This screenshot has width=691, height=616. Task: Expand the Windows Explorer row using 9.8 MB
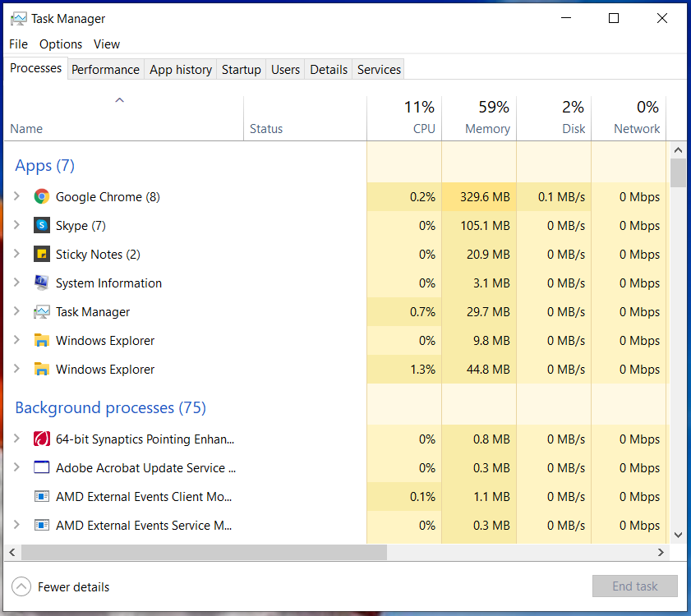16,340
